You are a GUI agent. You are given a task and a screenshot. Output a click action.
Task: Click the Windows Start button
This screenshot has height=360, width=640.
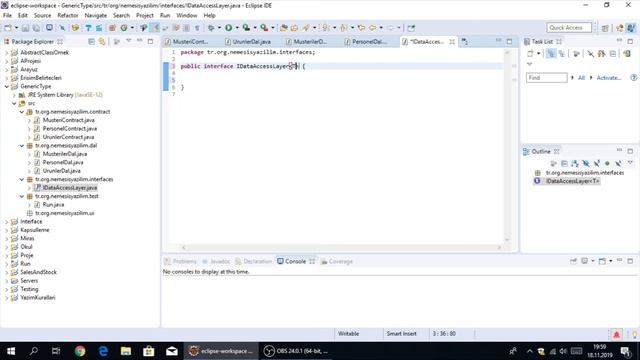pos(11,351)
